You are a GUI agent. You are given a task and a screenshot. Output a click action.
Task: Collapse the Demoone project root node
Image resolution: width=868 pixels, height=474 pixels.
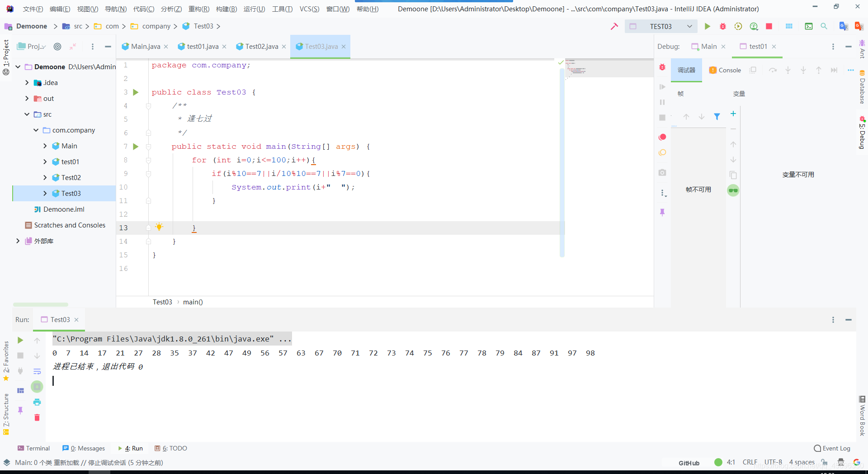tap(18, 66)
